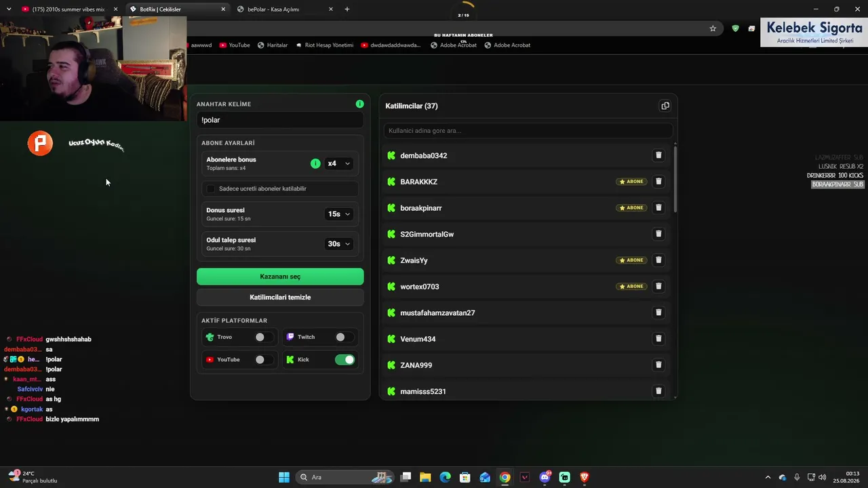Select participant name Venum434
868x488 pixels.
(418, 339)
